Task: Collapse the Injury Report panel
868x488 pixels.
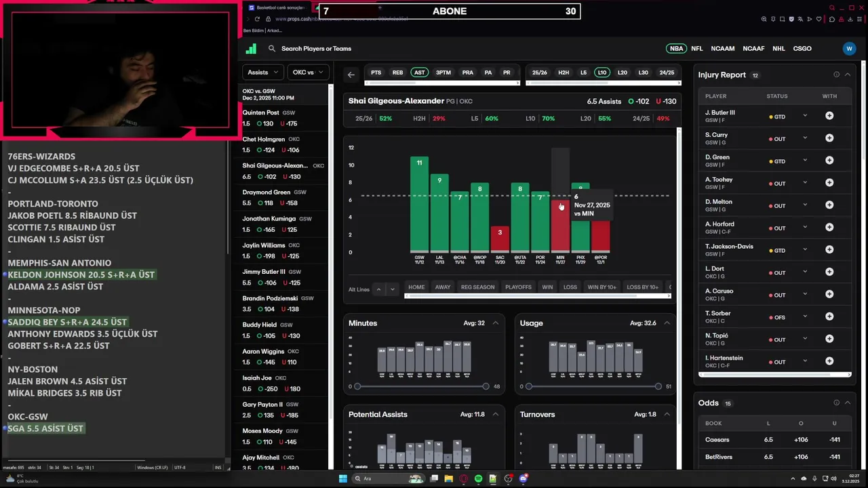Action: 847,75
